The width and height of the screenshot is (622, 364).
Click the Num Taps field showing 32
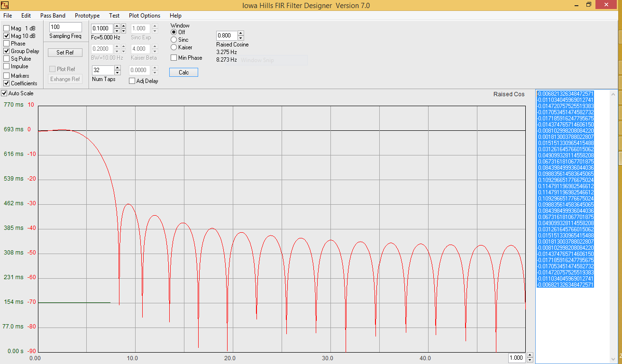102,70
